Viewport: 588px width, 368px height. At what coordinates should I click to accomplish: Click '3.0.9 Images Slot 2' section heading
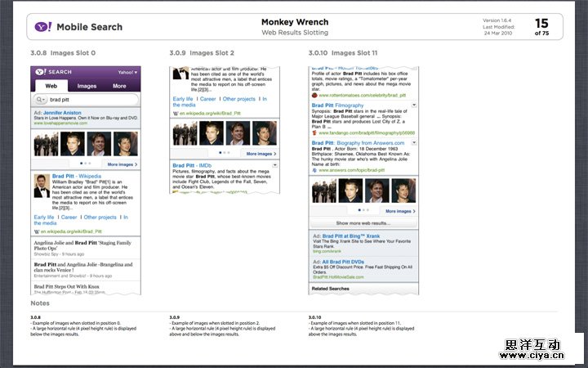coord(202,53)
